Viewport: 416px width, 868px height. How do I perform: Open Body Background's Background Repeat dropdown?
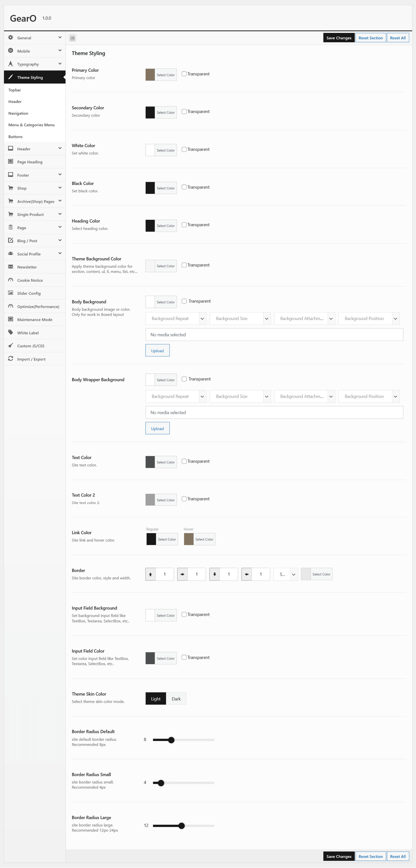[176, 318]
